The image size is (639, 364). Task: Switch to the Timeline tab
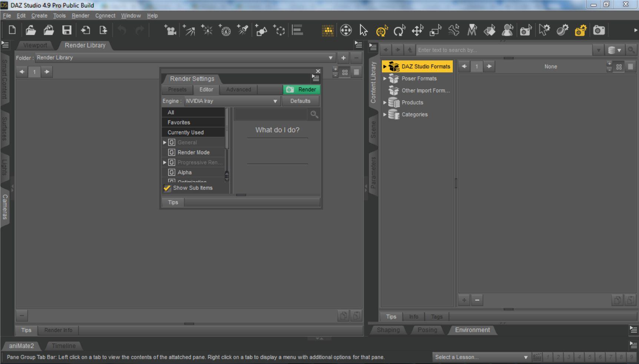pyautogui.click(x=64, y=346)
